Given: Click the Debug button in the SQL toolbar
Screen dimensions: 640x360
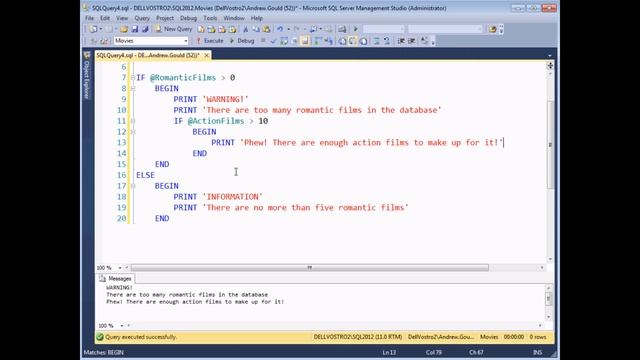Looking at the screenshot, I should pyautogui.click(x=242, y=41).
